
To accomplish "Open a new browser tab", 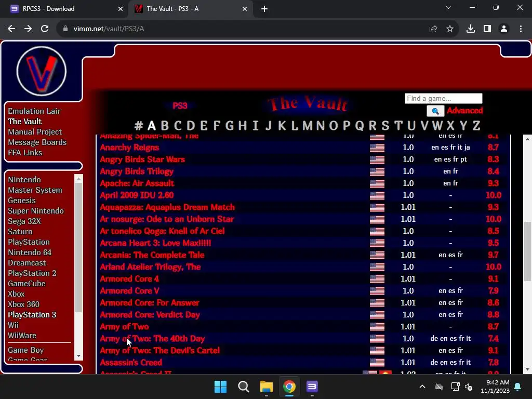I will pos(264,9).
